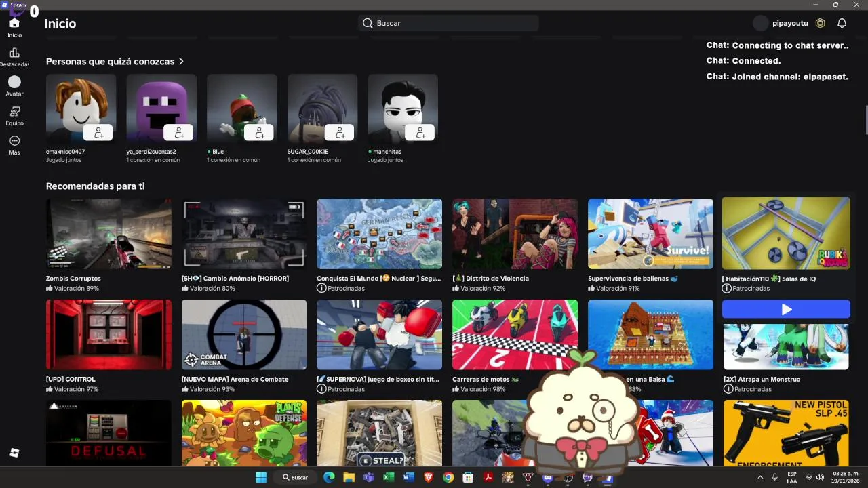This screenshot has height=488, width=868.
Task: Open Conquista El Mundo map thumbnail
Action: pos(379,234)
